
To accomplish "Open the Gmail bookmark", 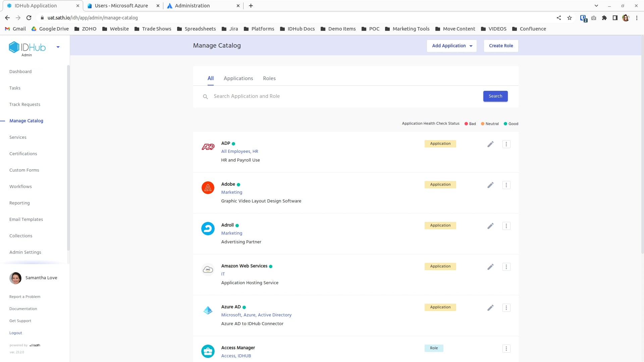I will pos(15,29).
